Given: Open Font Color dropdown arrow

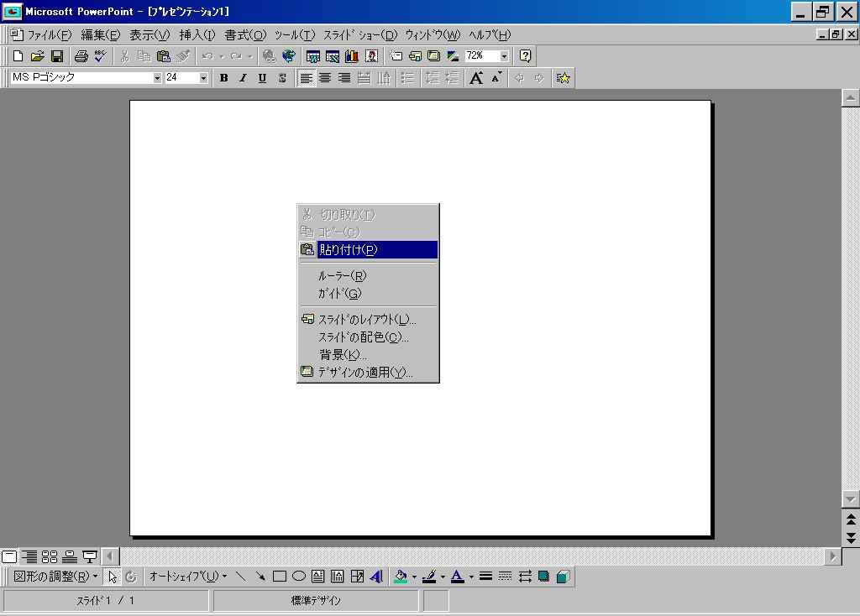Looking at the screenshot, I should point(470,577).
